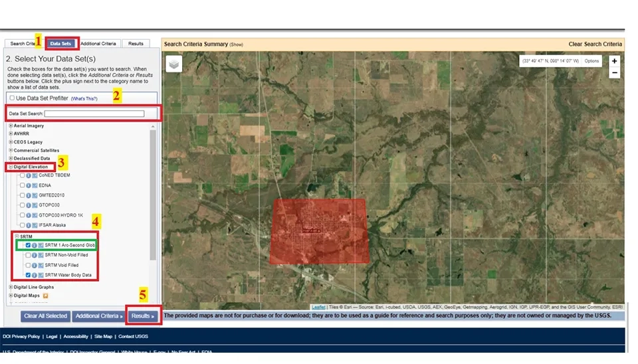The image size is (638, 364).
Task: Check the CoNED TBDEM dataset box
Action: [x=23, y=175]
